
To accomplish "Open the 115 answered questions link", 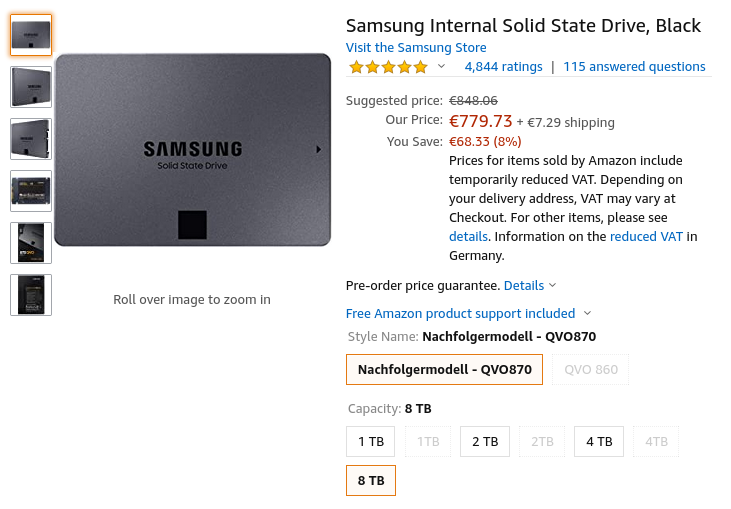I will pos(634,67).
